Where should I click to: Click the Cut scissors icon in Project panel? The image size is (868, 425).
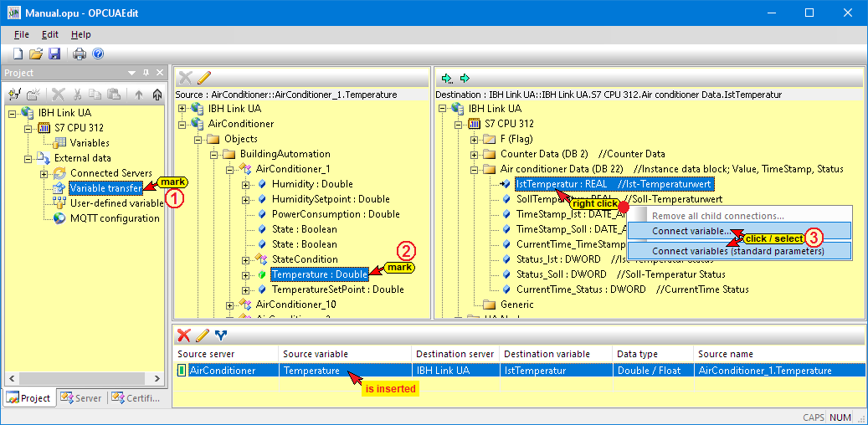[78, 95]
